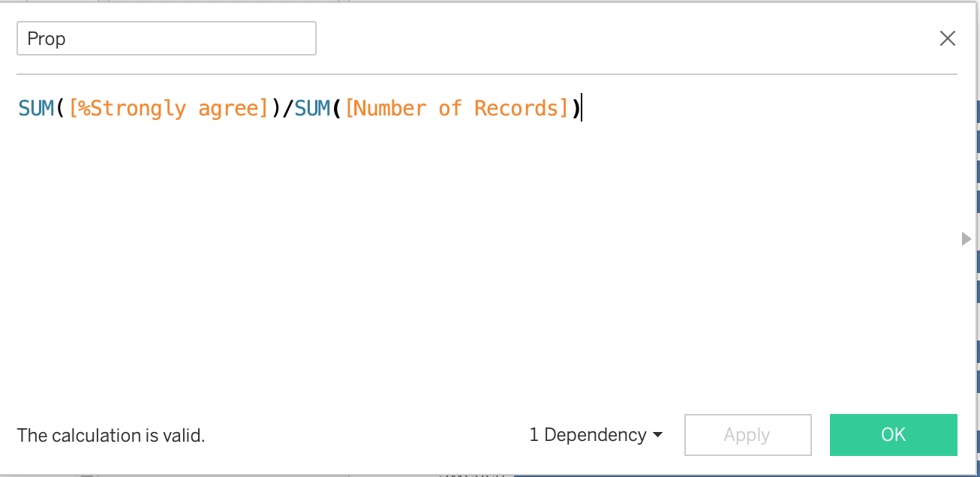Screen dimensions: 980x477
Task: Click the word agree in the formula
Action: pos(228,109)
